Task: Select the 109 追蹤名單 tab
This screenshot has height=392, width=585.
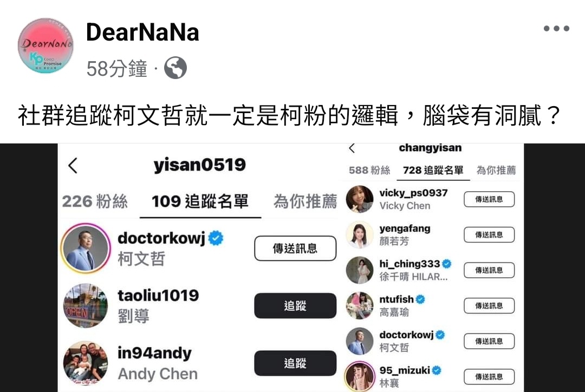Action: tap(200, 201)
